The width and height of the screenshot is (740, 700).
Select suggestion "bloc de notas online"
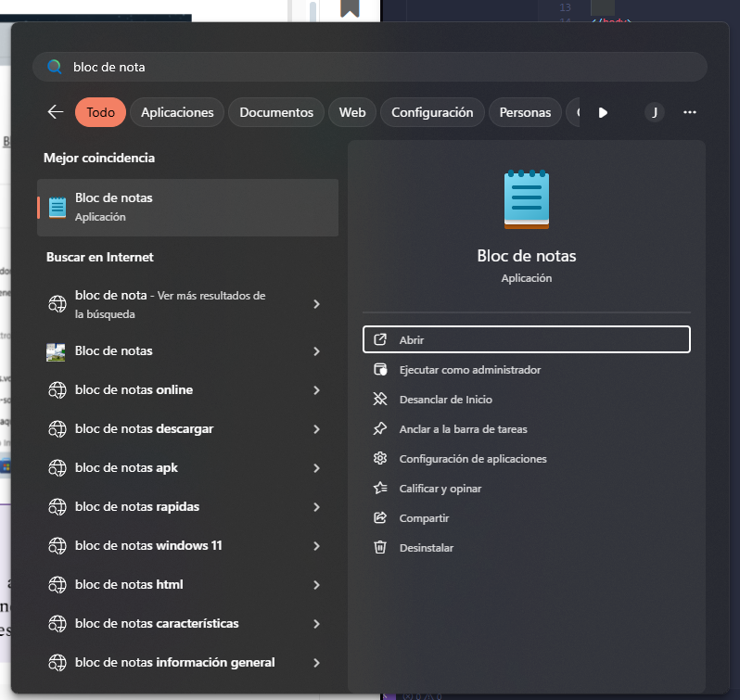(x=187, y=390)
